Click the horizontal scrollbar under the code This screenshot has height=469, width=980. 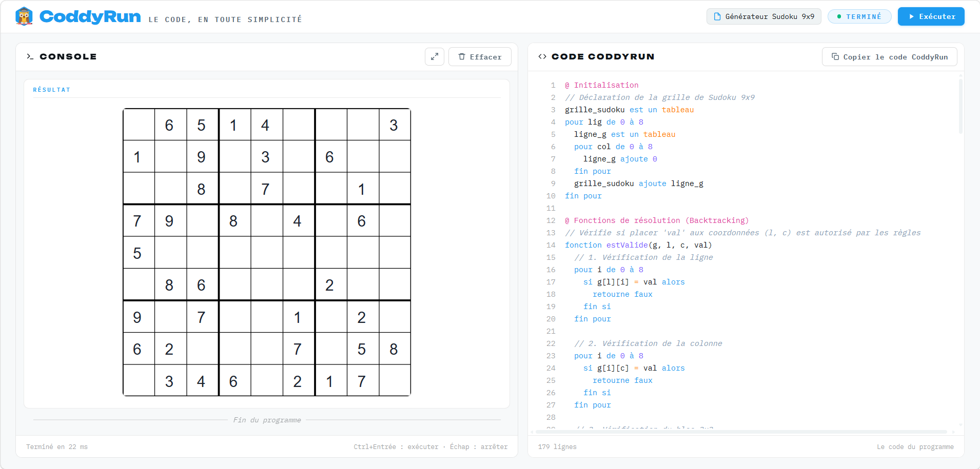point(741,432)
